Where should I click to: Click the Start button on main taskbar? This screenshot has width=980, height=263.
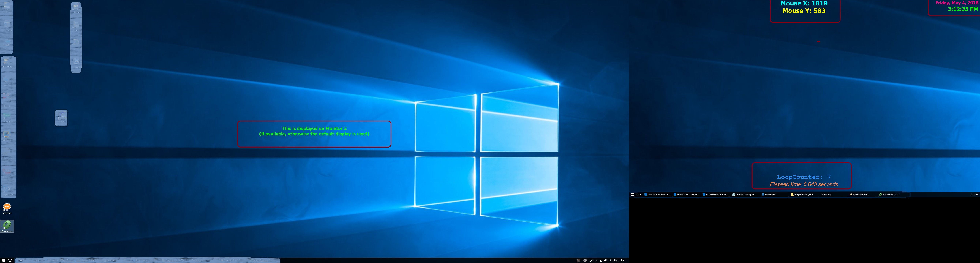tap(3, 260)
